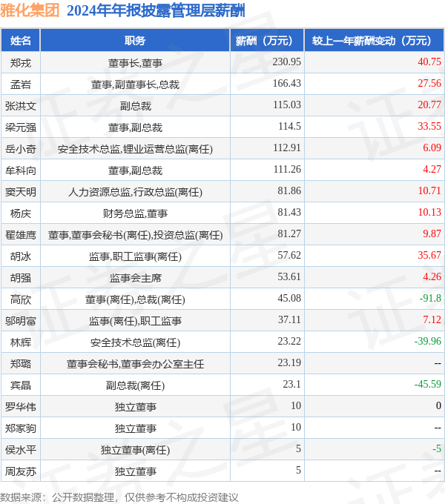Select the name 侯水平
The width and height of the screenshot is (445, 504).
pos(21,450)
